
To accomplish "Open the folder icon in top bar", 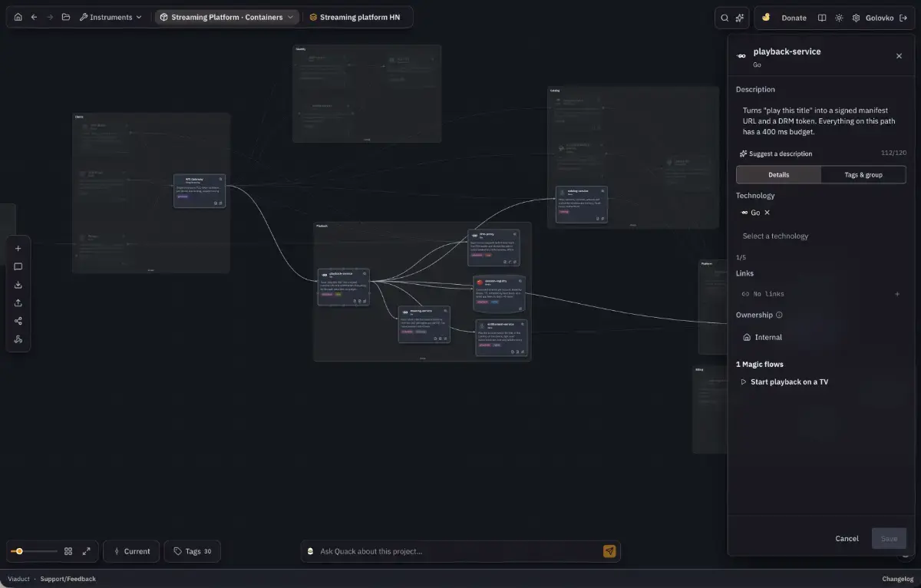I will [x=66, y=17].
